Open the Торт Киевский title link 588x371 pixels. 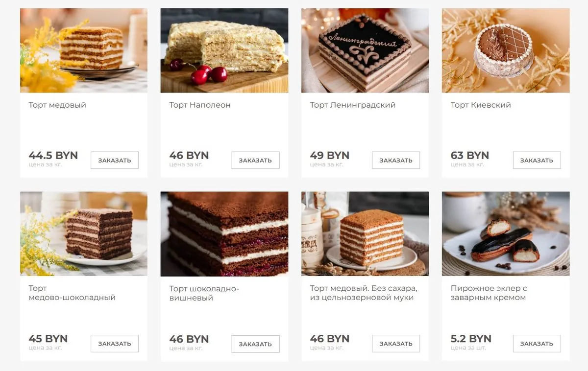[481, 105]
